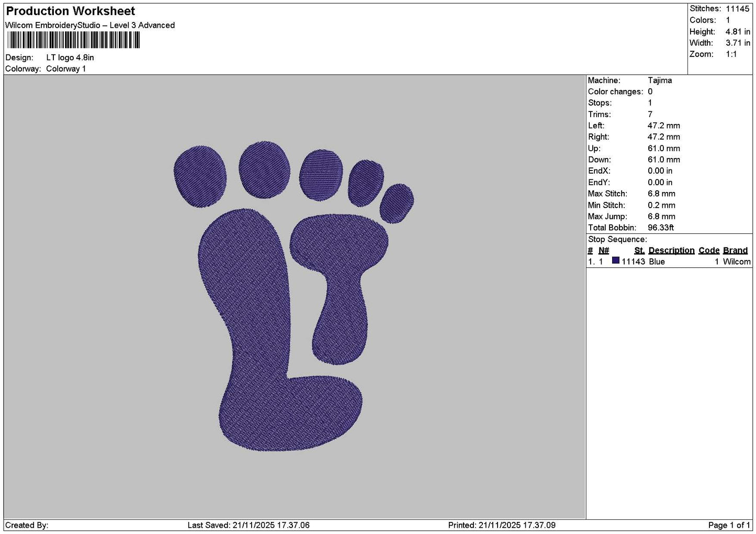
Task: Click the Blue description in stop sequence
Action: pyautogui.click(x=657, y=262)
